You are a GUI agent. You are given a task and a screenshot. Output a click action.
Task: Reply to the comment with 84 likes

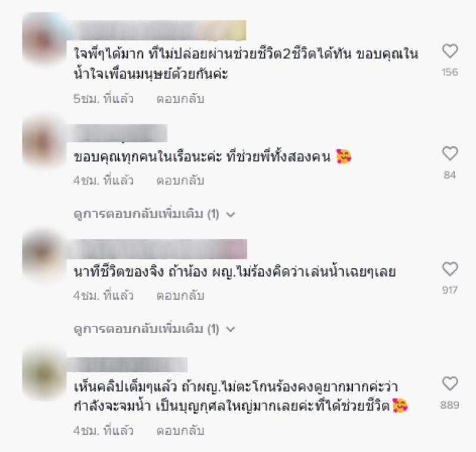(x=180, y=180)
